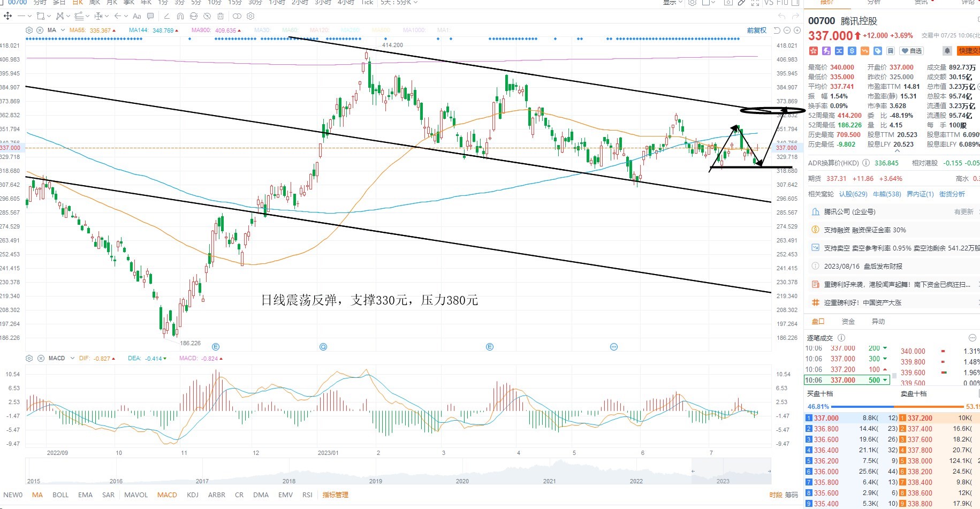Open the 重磅利好来袭 news headline
Viewport: 980px width, 509px height.
897,285
